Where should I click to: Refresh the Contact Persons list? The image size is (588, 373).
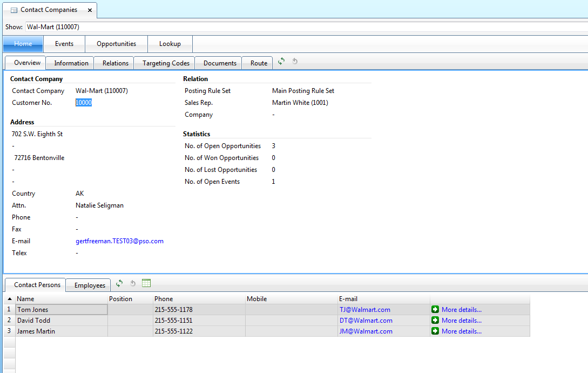119,283
